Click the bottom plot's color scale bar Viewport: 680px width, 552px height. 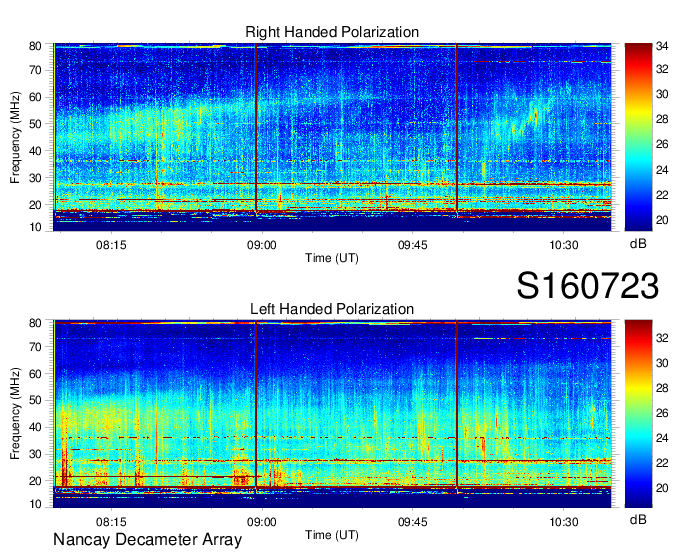coord(638,414)
